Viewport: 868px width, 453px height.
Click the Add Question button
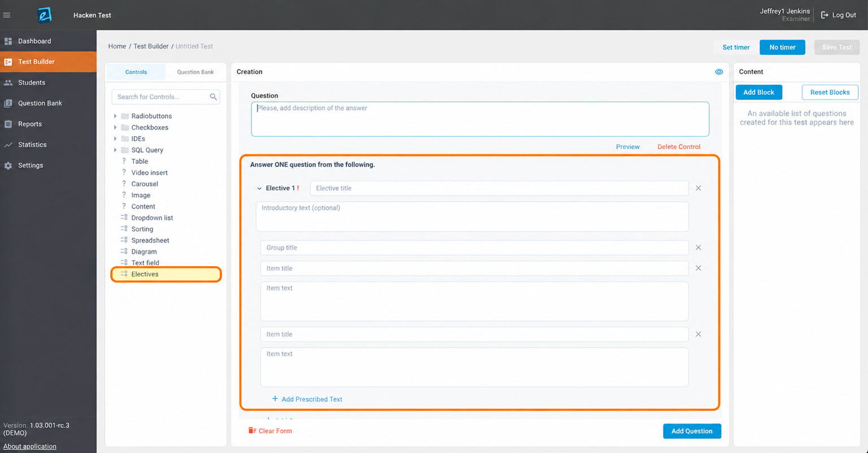coord(692,431)
